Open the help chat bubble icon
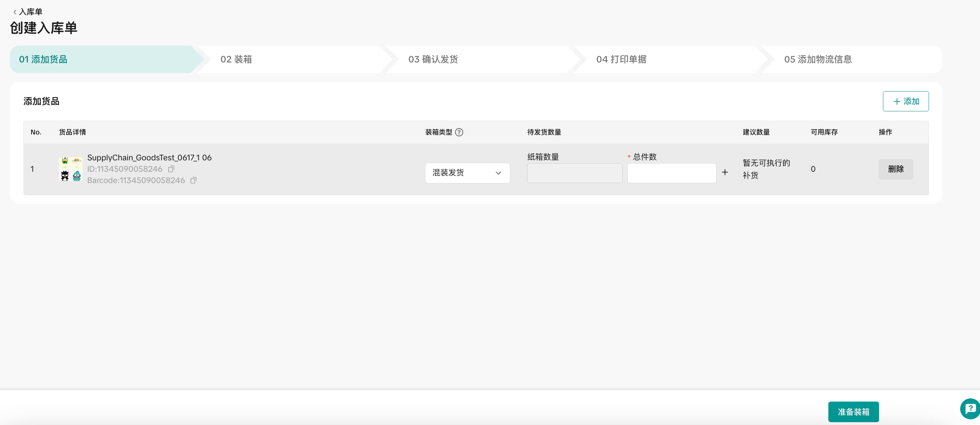 969,409
